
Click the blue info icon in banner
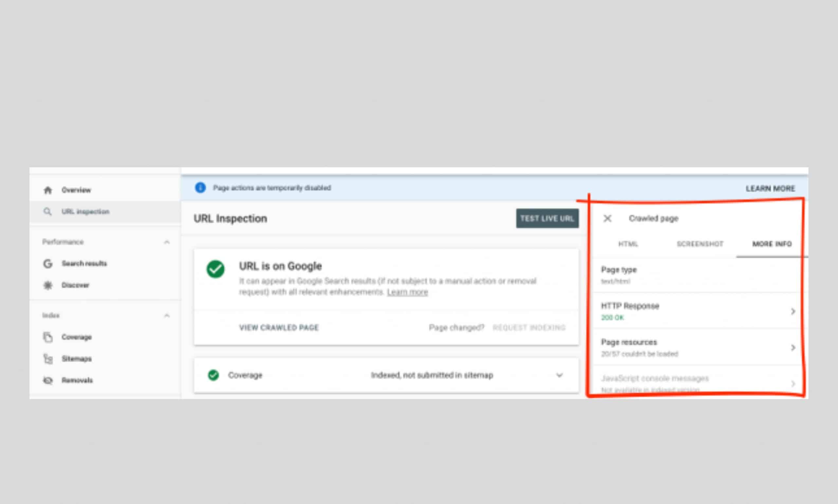tap(200, 188)
